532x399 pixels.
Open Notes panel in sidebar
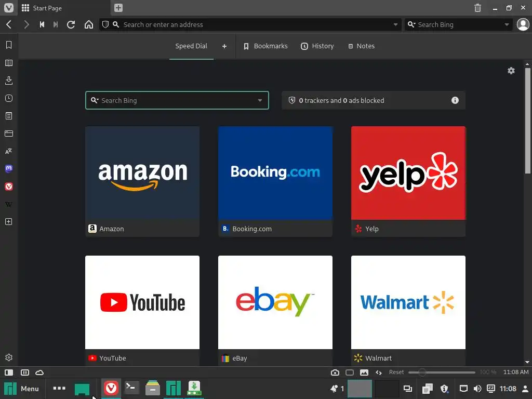coord(9,116)
